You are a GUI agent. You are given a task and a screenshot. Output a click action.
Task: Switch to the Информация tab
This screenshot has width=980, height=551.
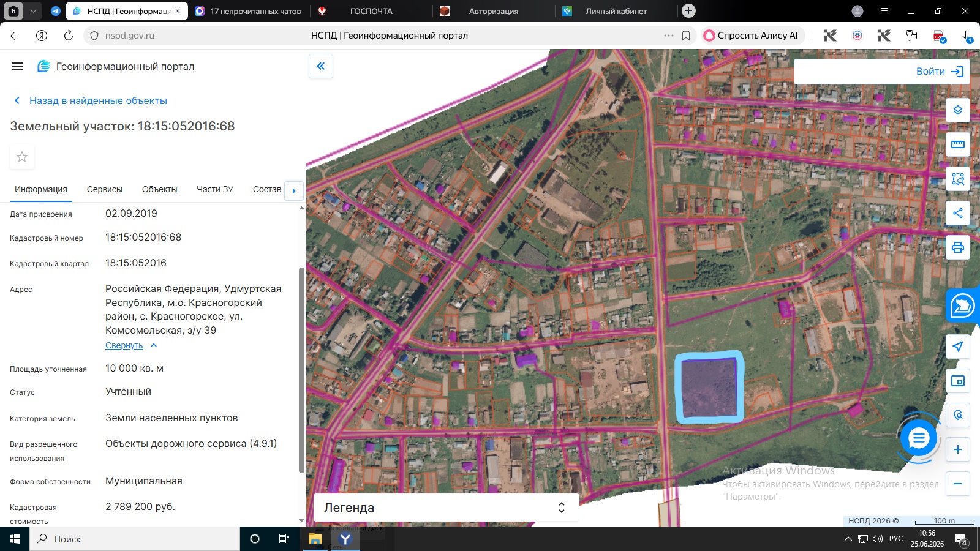click(x=41, y=189)
